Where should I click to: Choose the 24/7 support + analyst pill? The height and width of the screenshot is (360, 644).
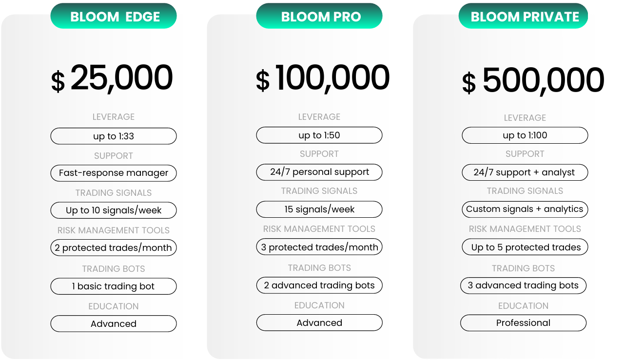pos(525,172)
